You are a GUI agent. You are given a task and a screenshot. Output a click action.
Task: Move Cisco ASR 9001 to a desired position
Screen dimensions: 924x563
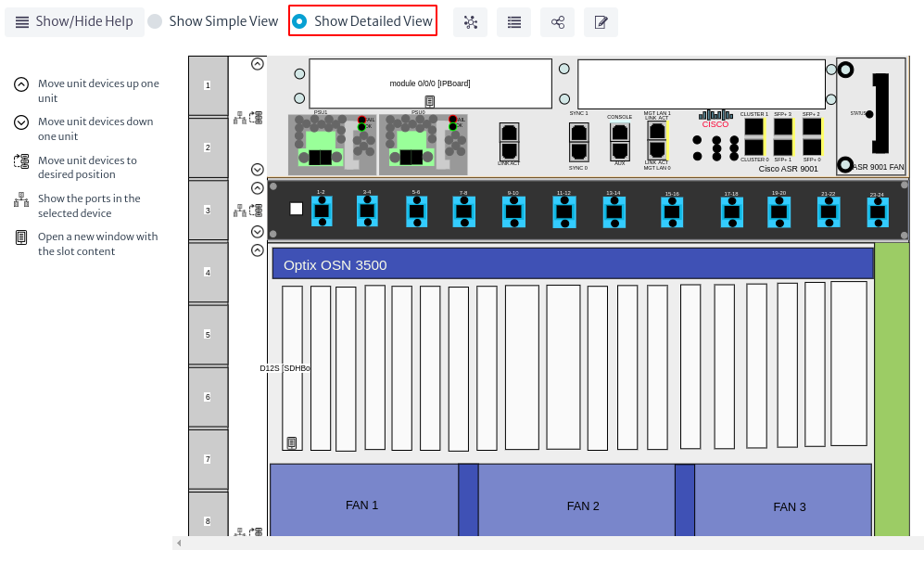257,118
